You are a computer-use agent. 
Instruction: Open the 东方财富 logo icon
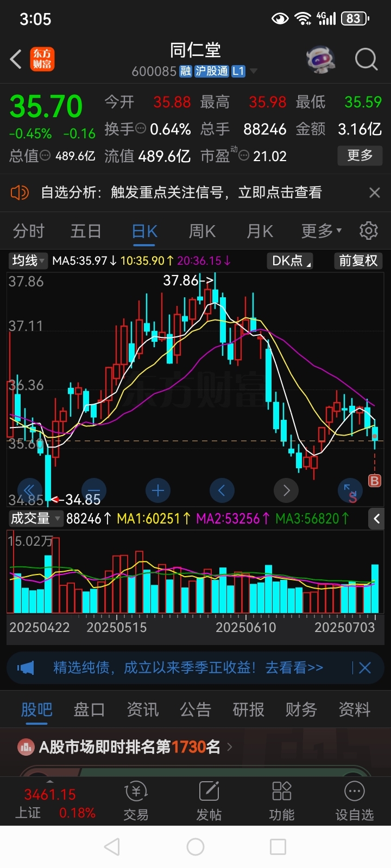point(42,59)
